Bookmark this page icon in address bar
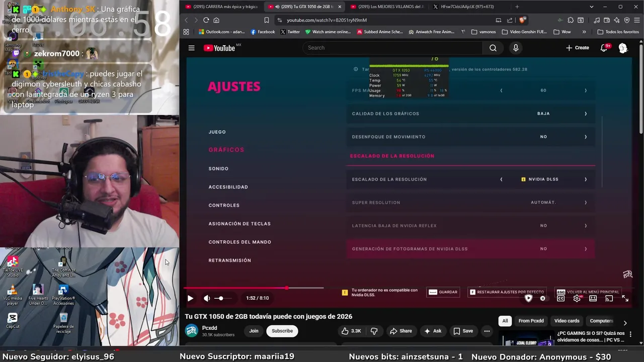 [x=266, y=20]
